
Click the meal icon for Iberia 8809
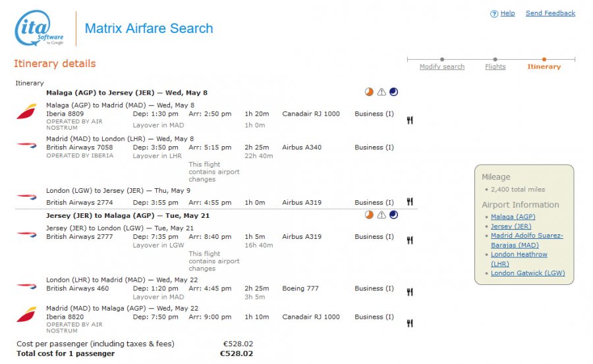click(x=410, y=120)
